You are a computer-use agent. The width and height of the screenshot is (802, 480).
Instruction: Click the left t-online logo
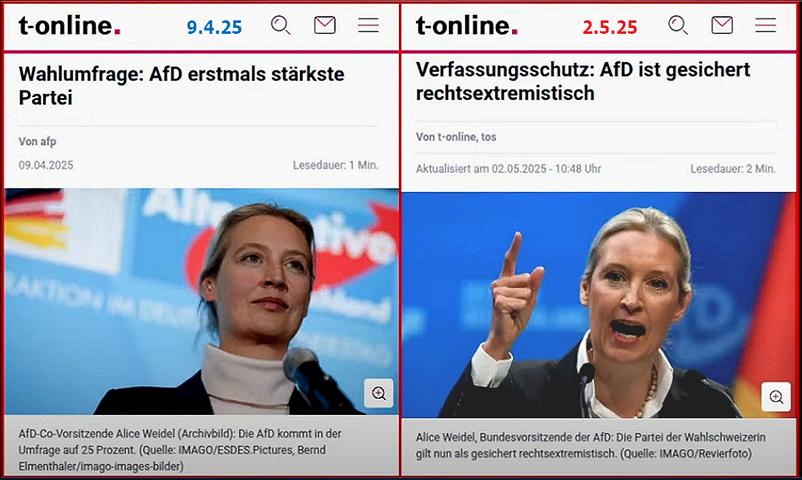(70, 26)
